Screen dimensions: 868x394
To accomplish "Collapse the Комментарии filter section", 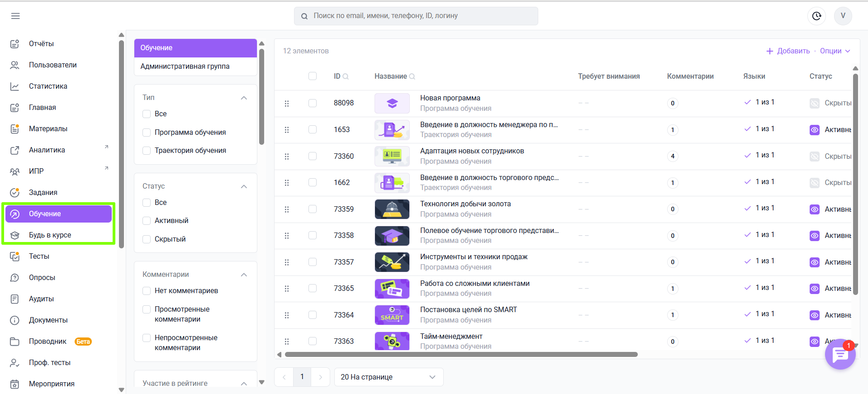I will (x=244, y=275).
